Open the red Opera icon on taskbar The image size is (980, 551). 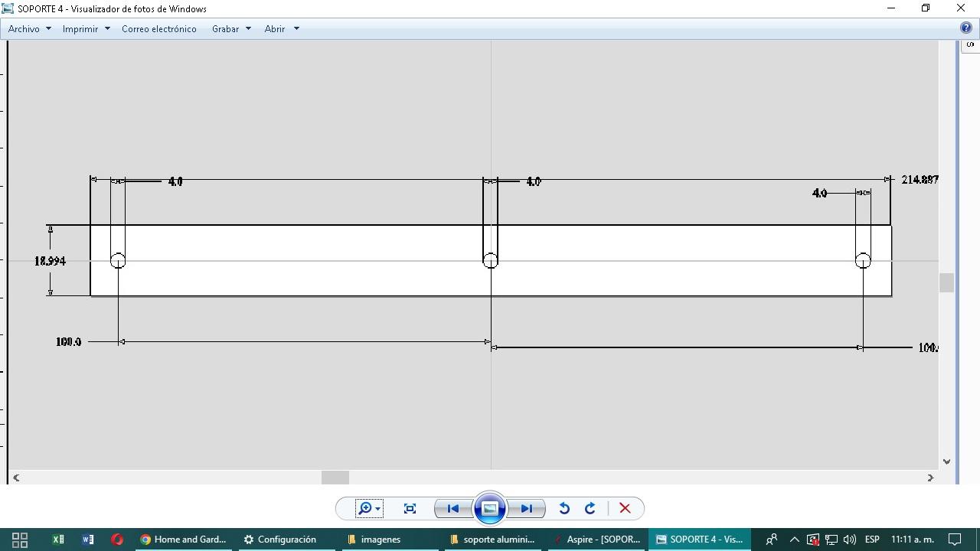click(117, 540)
